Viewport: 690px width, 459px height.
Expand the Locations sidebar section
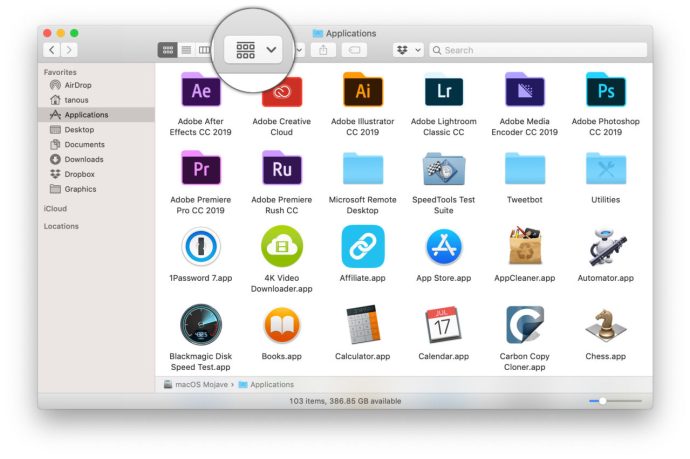[x=61, y=226]
